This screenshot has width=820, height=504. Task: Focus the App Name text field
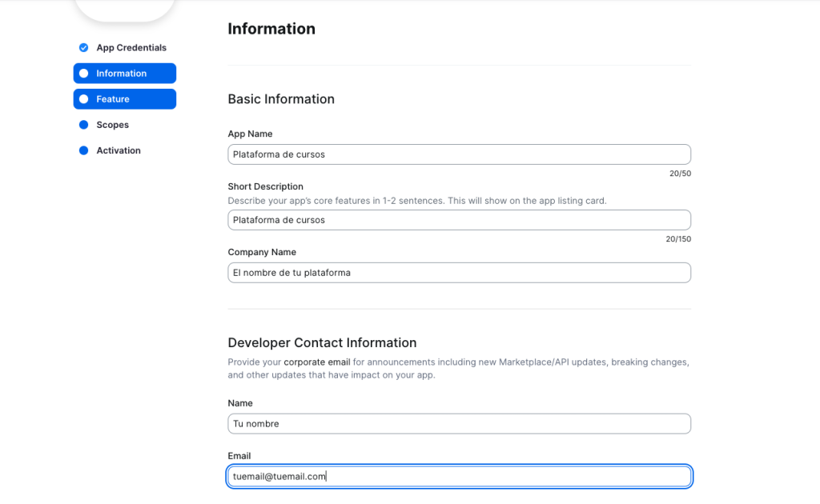(459, 154)
